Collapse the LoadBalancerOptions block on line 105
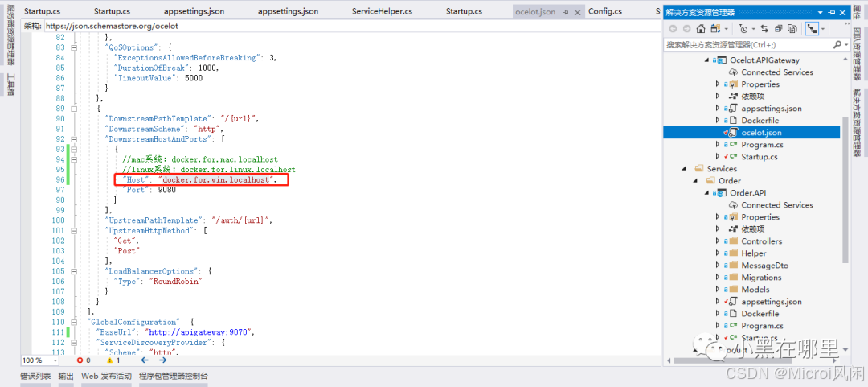Screen dimensions: 868x387 click(x=74, y=271)
